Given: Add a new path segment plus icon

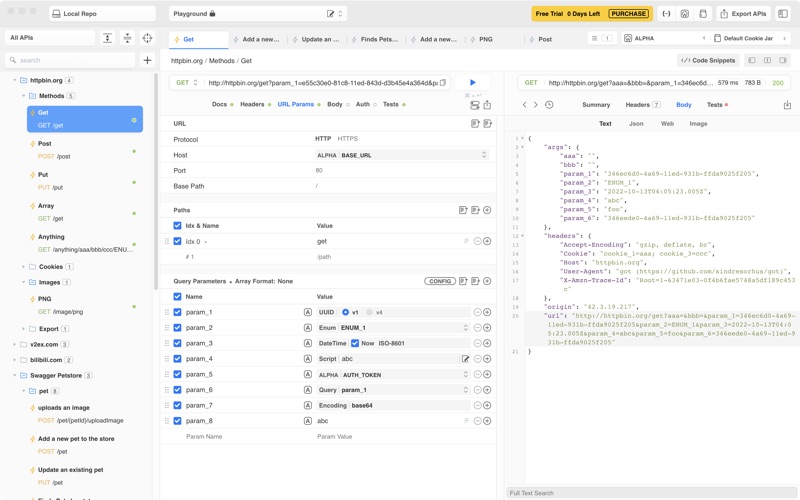Looking at the screenshot, I should [487, 210].
